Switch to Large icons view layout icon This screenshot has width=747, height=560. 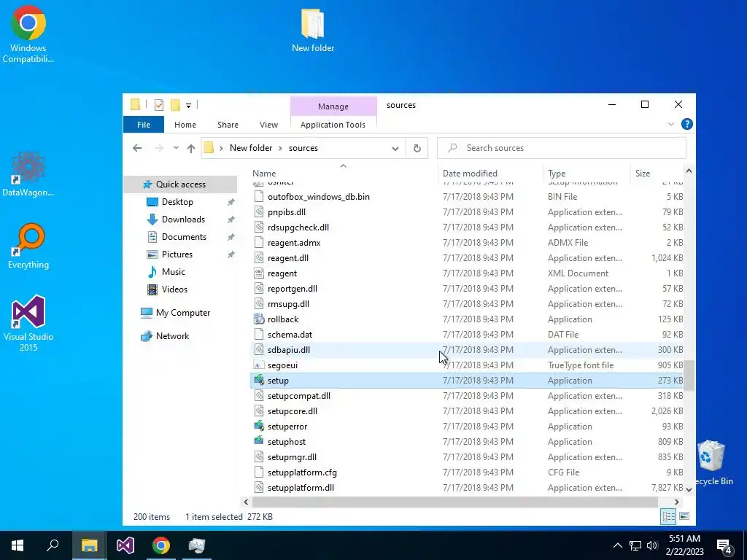click(x=684, y=516)
